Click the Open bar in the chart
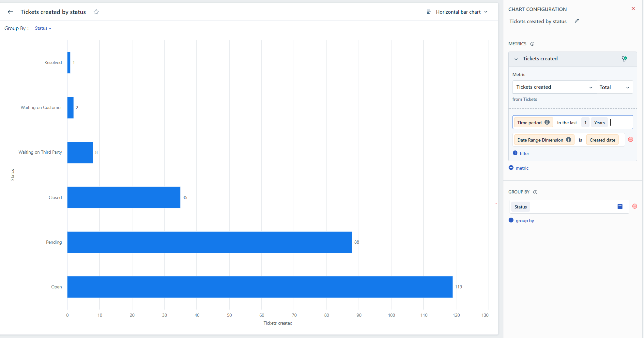 (260, 287)
